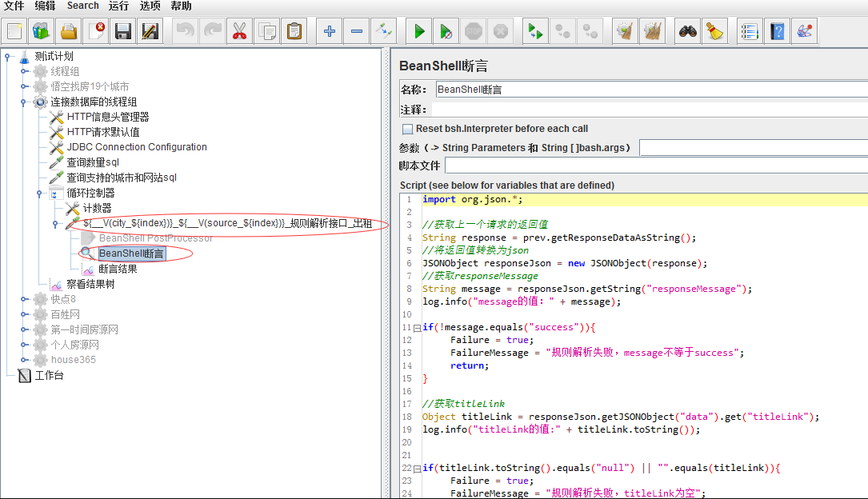
Task: Click the Collapse All minus icon
Action: (x=357, y=31)
